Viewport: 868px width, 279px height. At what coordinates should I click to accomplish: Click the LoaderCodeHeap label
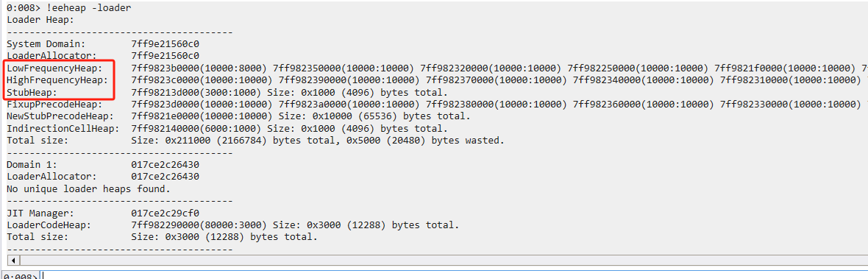coord(49,225)
